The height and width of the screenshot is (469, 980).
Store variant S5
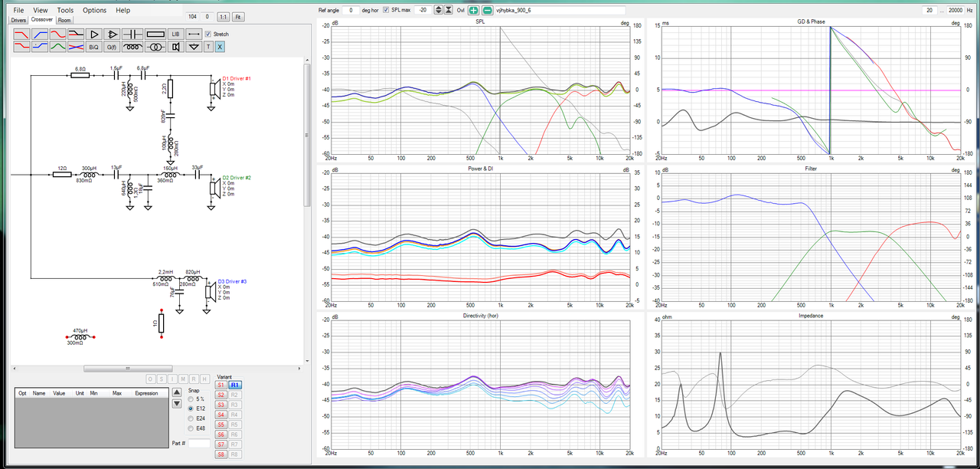[x=220, y=425]
